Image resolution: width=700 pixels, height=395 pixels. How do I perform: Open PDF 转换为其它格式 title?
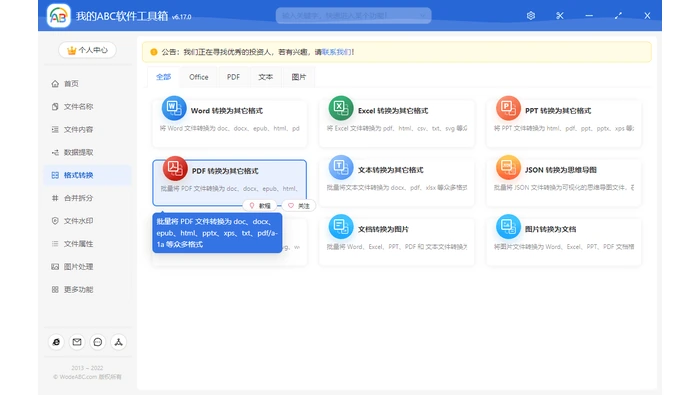coord(225,171)
